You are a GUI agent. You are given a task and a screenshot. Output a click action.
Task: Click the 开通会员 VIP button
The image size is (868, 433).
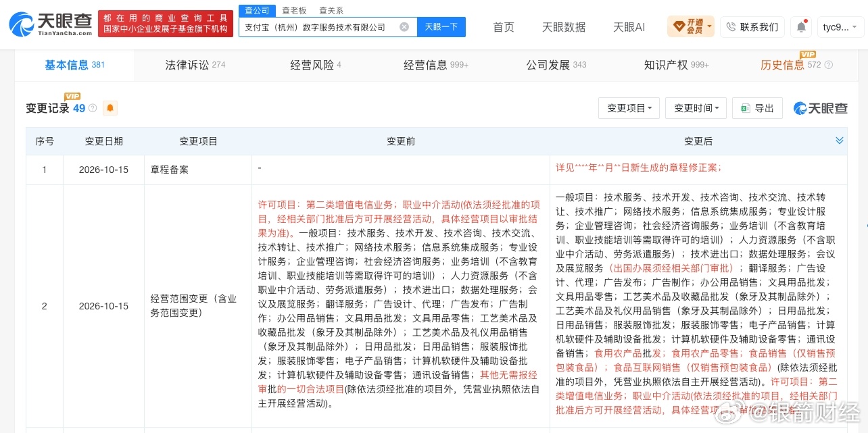[691, 27]
